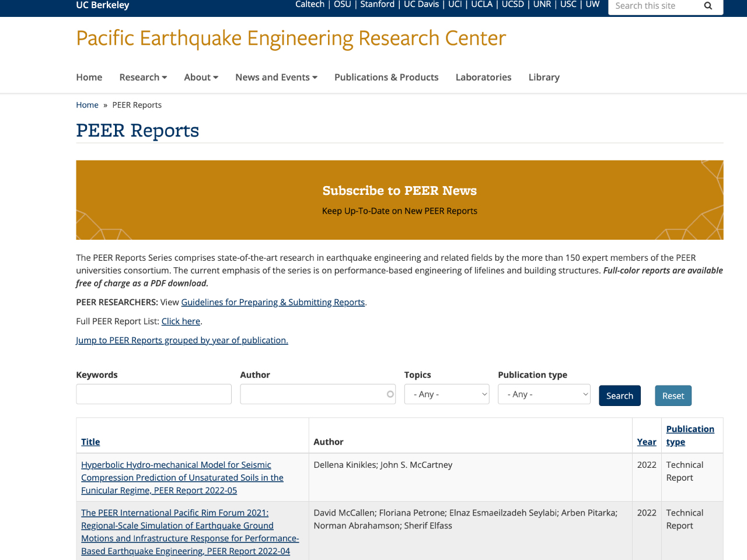Open the Stanford partner link
747x560 pixels.
click(378, 5)
